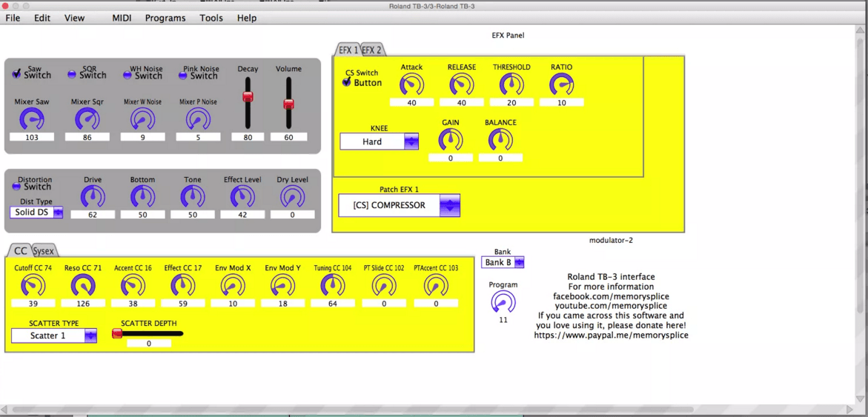Click the Tuning CC 104 knob
The width and height of the screenshot is (868, 417).
click(332, 286)
